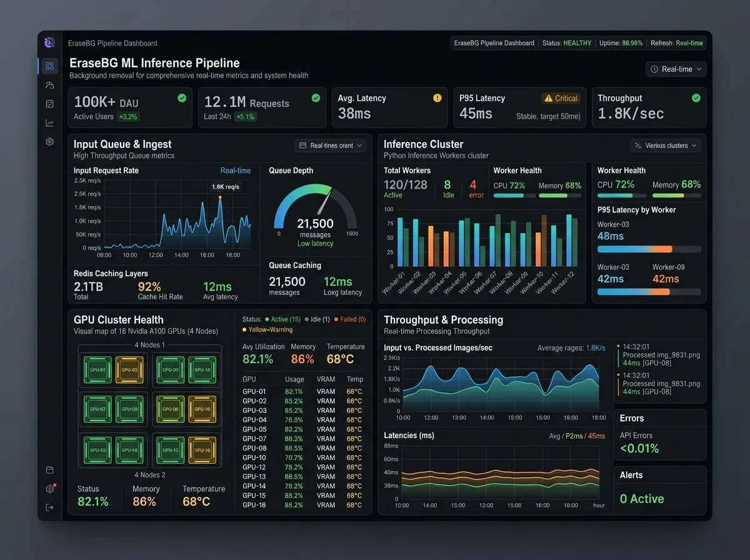Click the 0 Active alerts value
This screenshot has width=750, height=560.
point(642,499)
